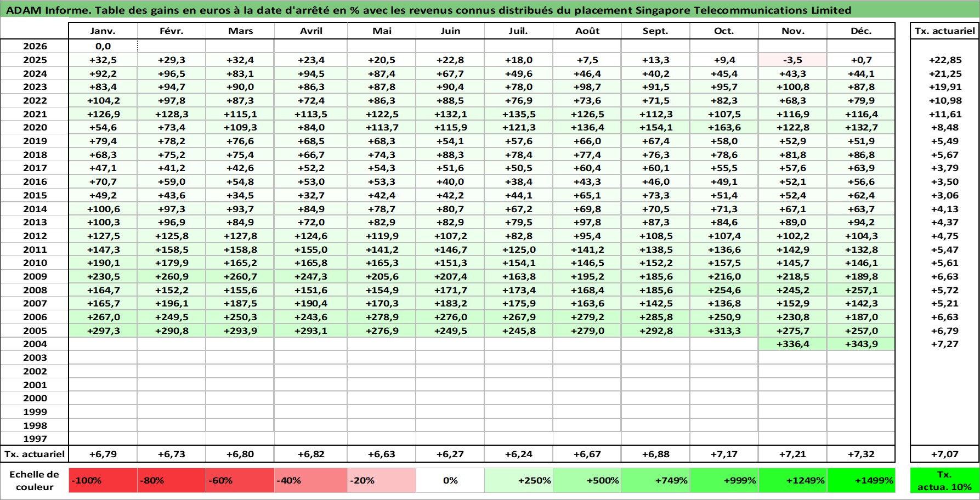980x500 pixels.
Task: Click the +250% pale green swatch
Action: 519,481
